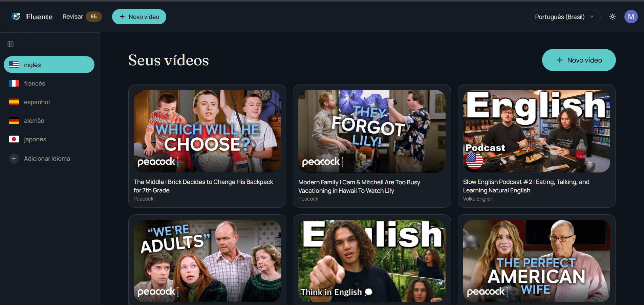The height and width of the screenshot is (305, 644).
Task: Click the plus icon beside Adicionar idioma
Action: (x=14, y=158)
